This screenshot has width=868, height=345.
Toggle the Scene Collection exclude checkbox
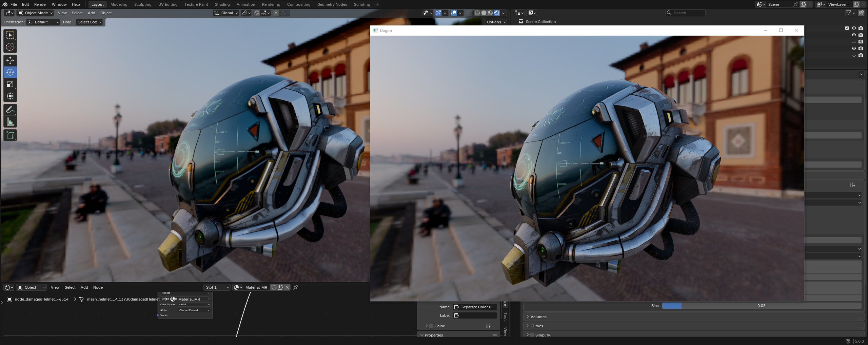point(847,28)
